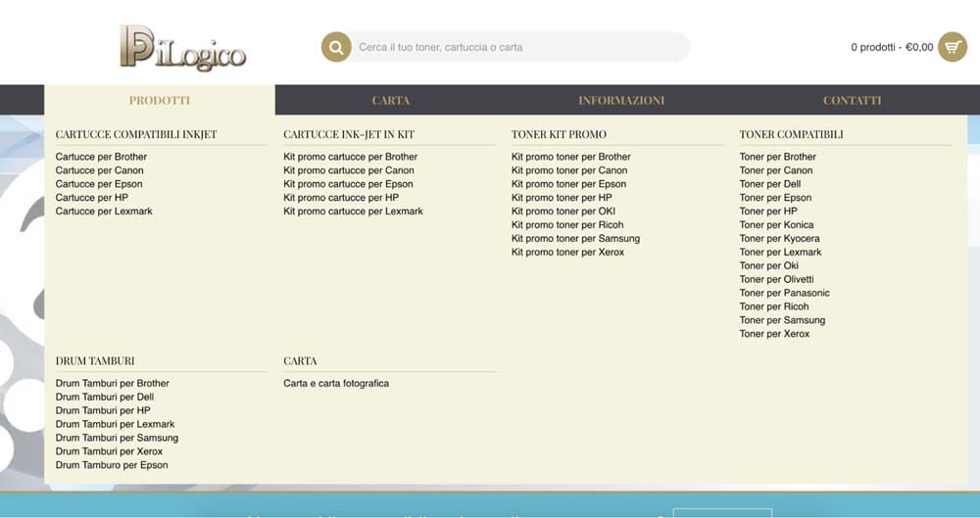This screenshot has height=518, width=980.
Task: Open the CARTA menu tab
Action: [x=391, y=100]
